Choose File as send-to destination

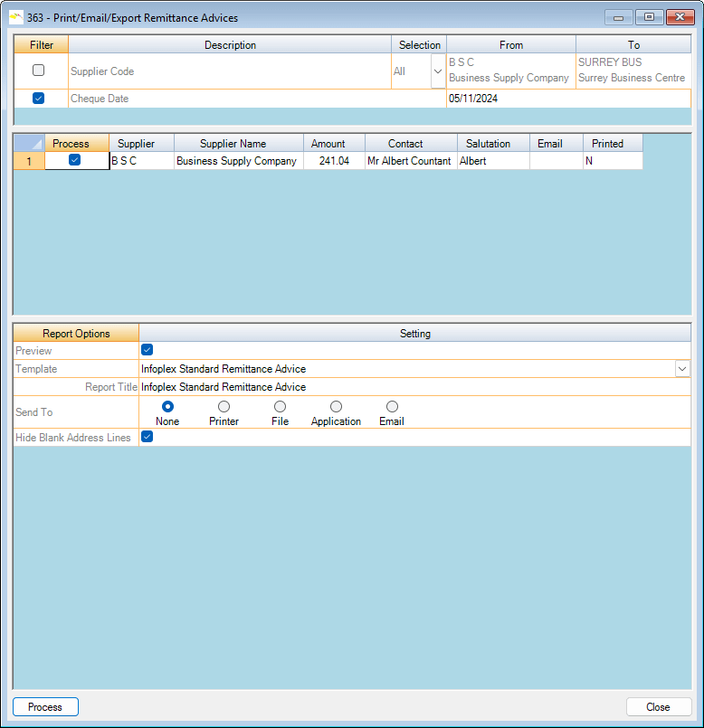click(280, 407)
